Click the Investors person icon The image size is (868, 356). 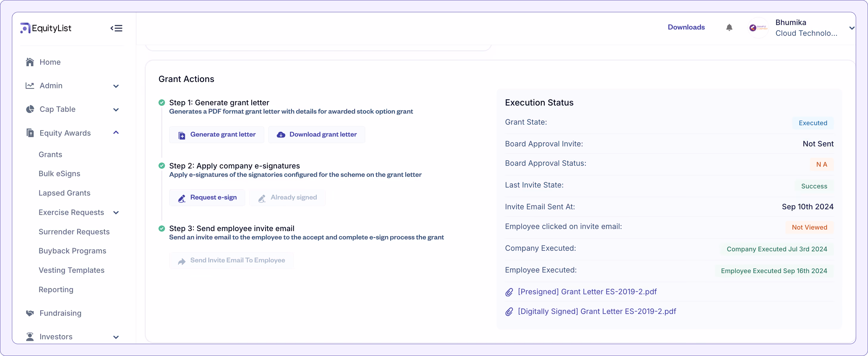click(30, 337)
